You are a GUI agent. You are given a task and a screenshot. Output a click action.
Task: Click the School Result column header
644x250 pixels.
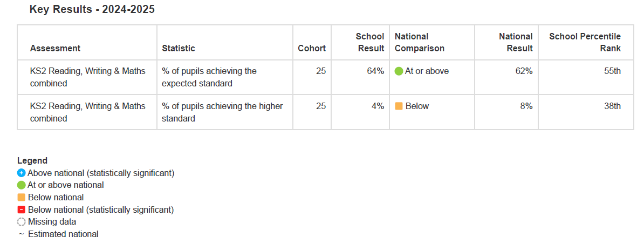pos(370,42)
